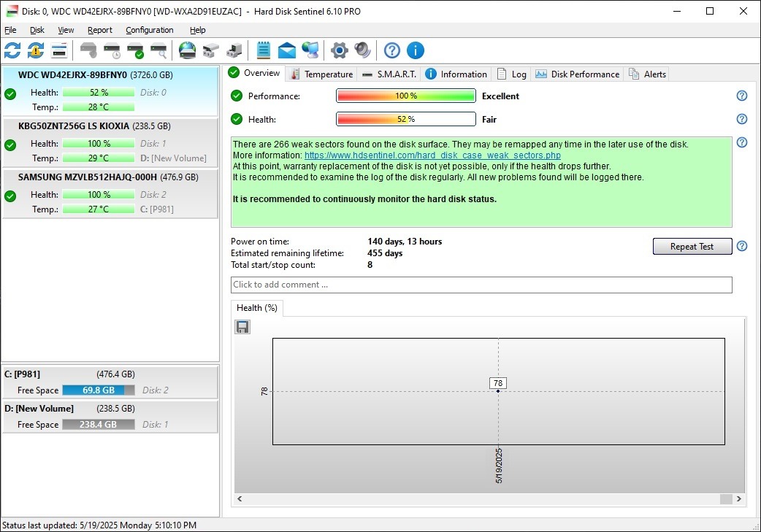This screenshot has height=532, width=761.
Task: Click the help icon beside the weak sectors message
Action: point(741,142)
